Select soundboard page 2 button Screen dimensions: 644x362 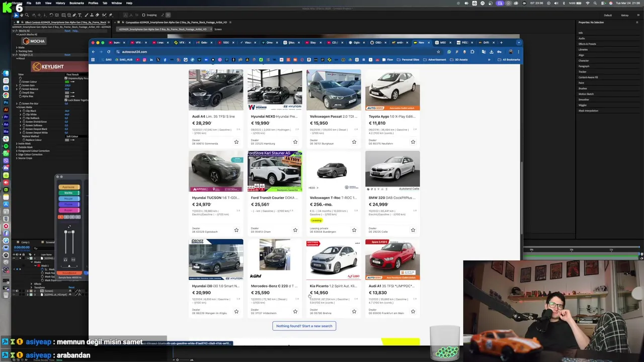pyautogui.click(x=66, y=217)
